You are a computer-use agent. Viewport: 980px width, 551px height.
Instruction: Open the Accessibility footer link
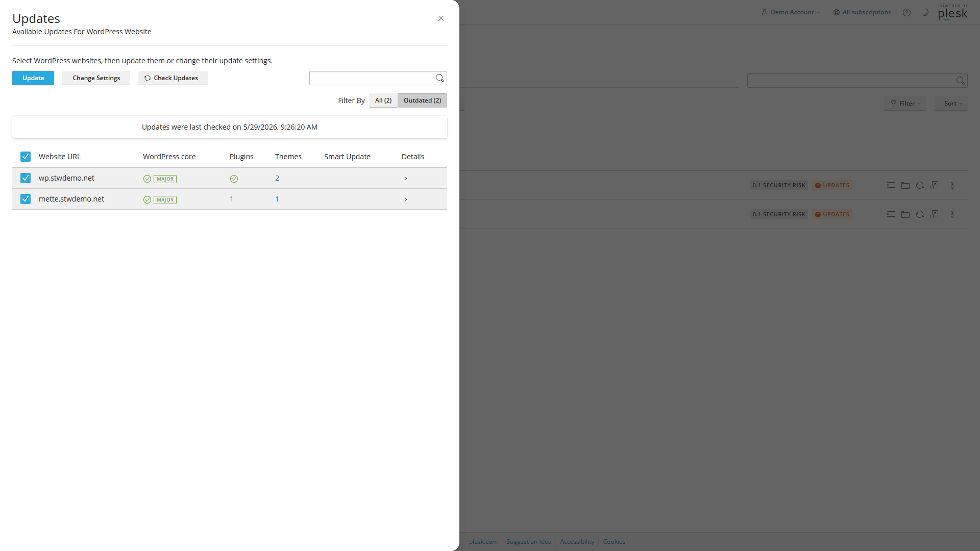577,542
